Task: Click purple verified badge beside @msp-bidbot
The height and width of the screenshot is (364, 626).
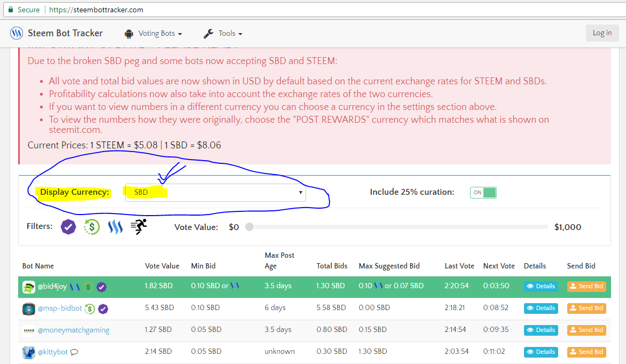Action: pyautogui.click(x=103, y=309)
